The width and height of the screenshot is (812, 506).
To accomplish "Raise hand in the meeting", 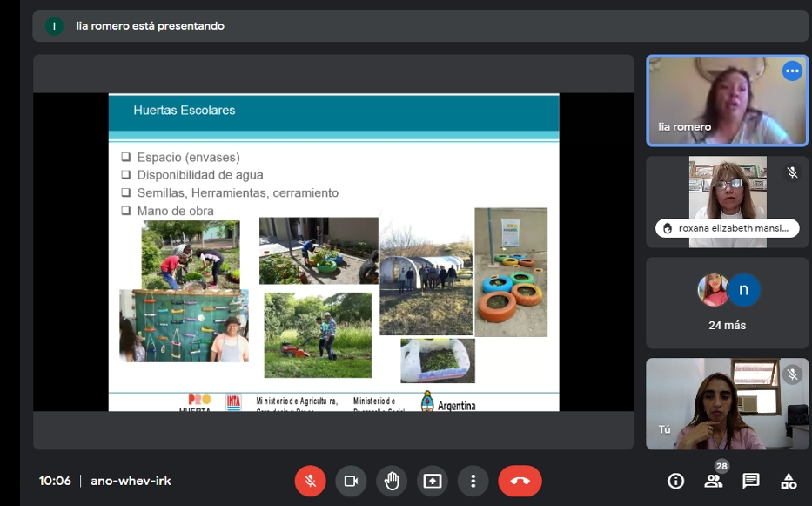I will click(392, 481).
